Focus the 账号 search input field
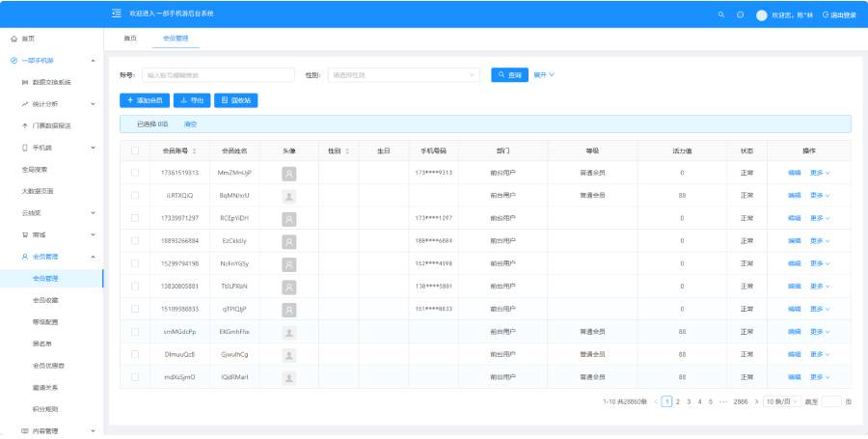868x439 pixels. coord(218,75)
